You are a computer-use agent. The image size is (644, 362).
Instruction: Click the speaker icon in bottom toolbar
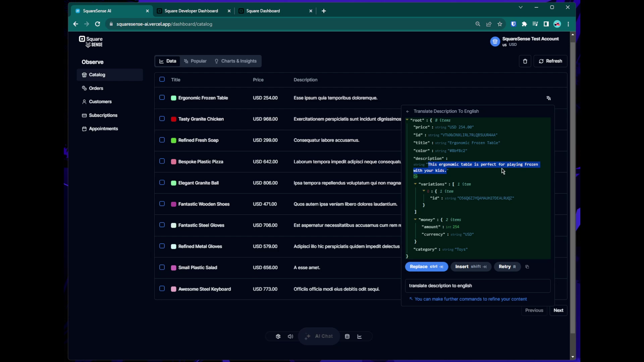coord(290,337)
